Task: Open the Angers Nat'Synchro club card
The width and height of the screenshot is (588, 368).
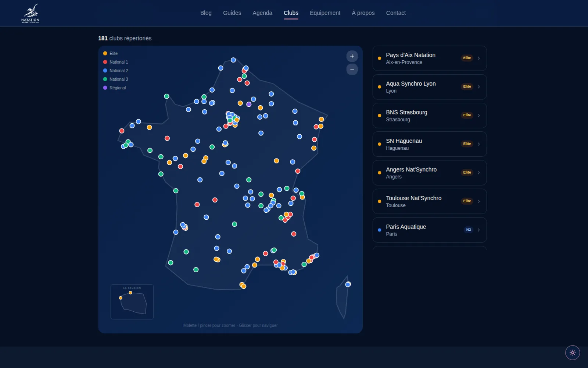Action: [x=430, y=173]
